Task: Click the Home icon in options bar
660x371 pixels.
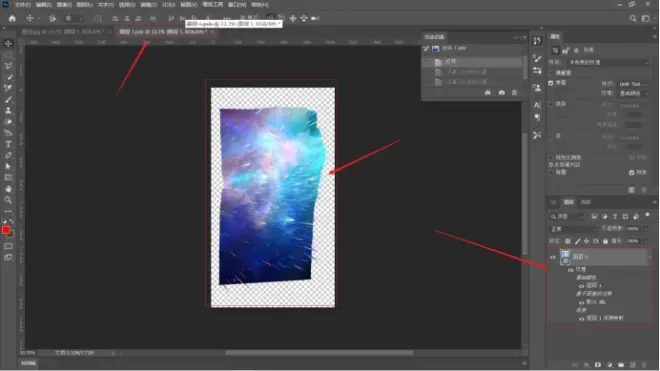Action: pos(12,19)
